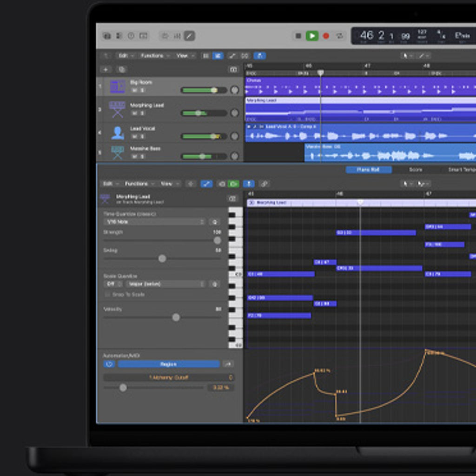476x476 pixels.
Task: Toggle blue Snap button in Tracks menu bar
Action: pos(259,56)
